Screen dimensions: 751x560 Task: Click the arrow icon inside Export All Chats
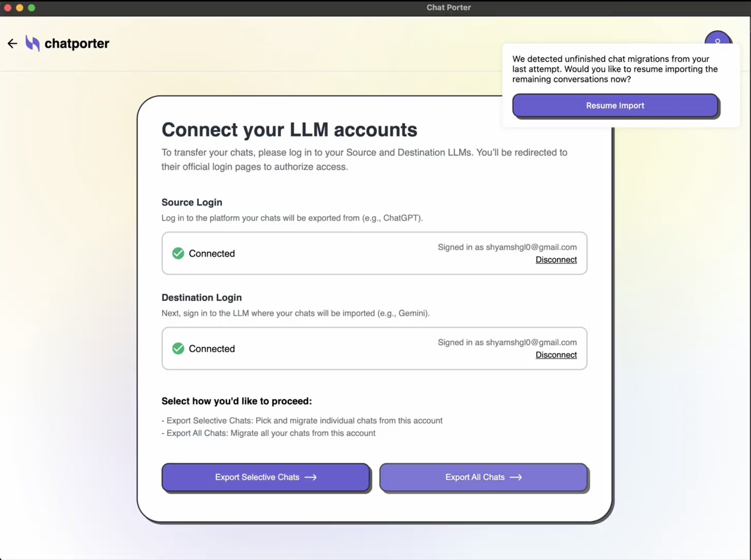(516, 477)
